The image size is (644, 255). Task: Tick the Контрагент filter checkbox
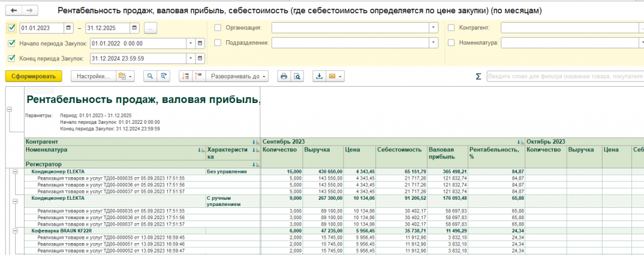pyautogui.click(x=451, y=28)
